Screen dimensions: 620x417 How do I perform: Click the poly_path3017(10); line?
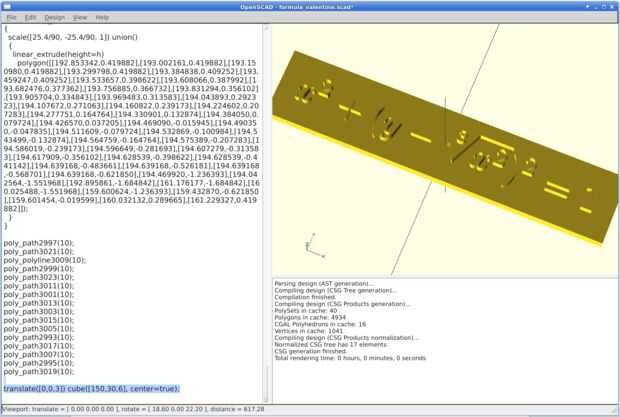point(39,346)
